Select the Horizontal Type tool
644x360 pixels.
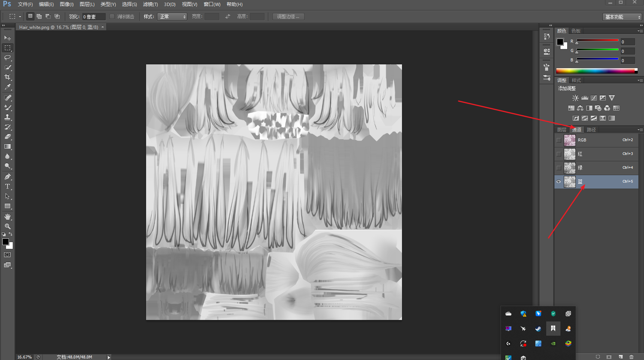click(7, 186)
